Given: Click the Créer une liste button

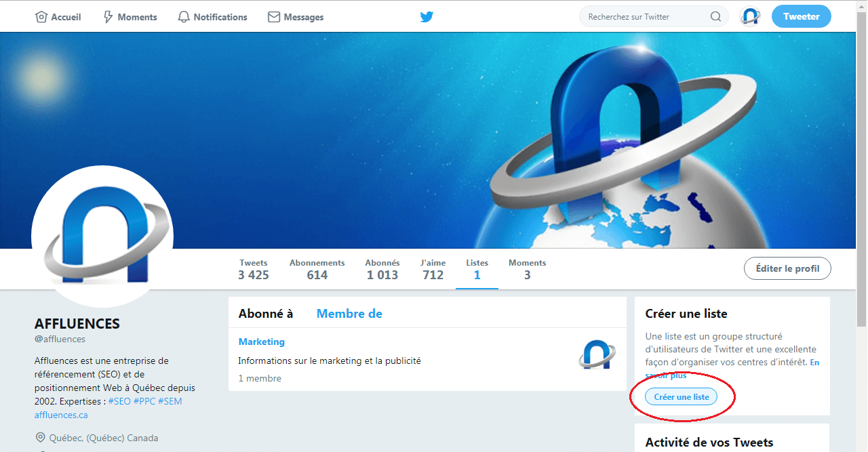Looking at the screenshot, I should 681,397.
